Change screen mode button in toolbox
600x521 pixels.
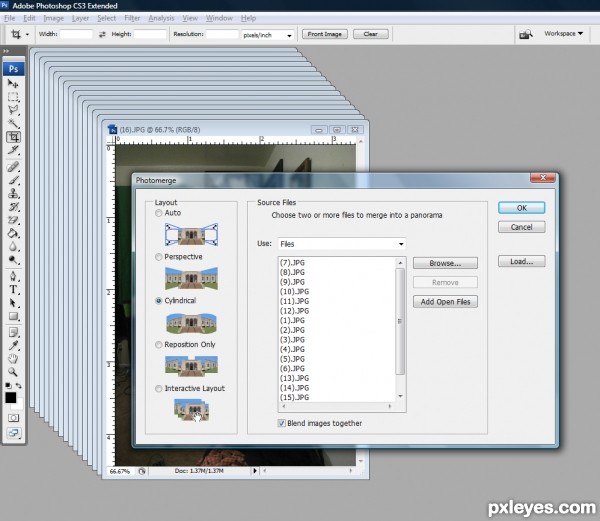tap(13, 433)
